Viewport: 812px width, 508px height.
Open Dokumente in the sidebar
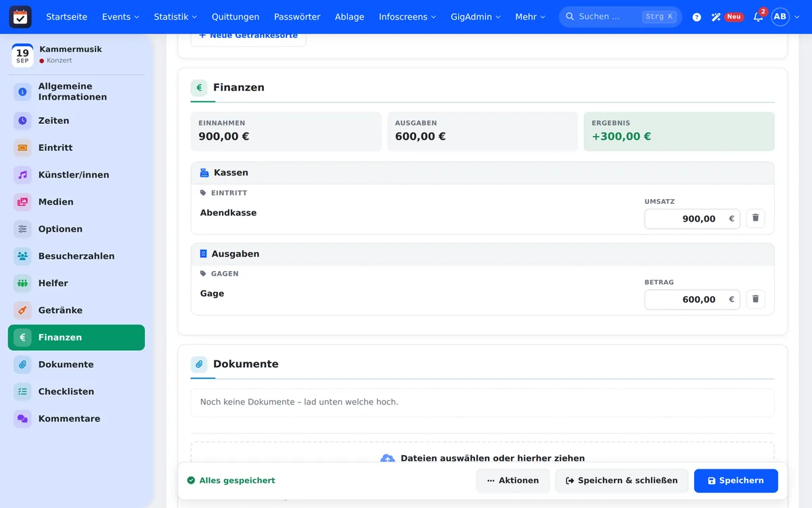click(76, 364)
